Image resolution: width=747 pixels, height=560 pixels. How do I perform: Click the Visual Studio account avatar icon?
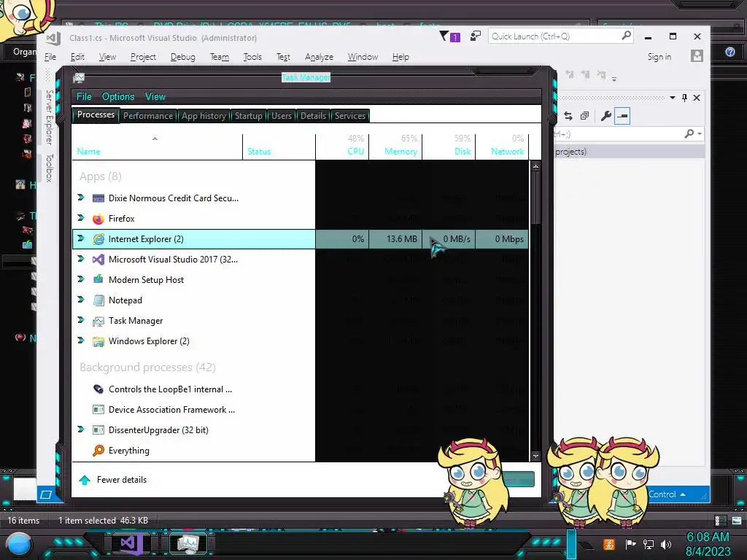click(697, 56)
